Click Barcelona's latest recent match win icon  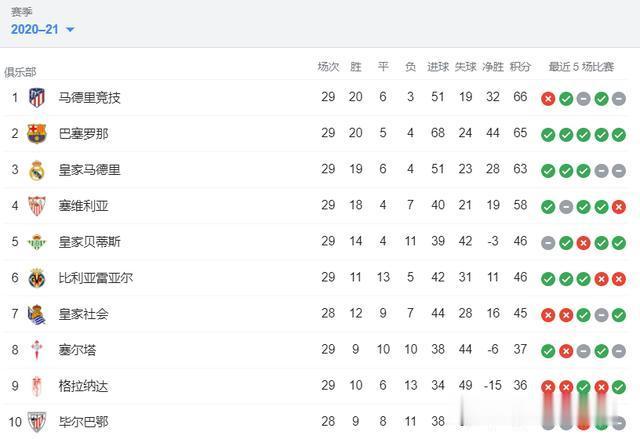pos(619,135)
